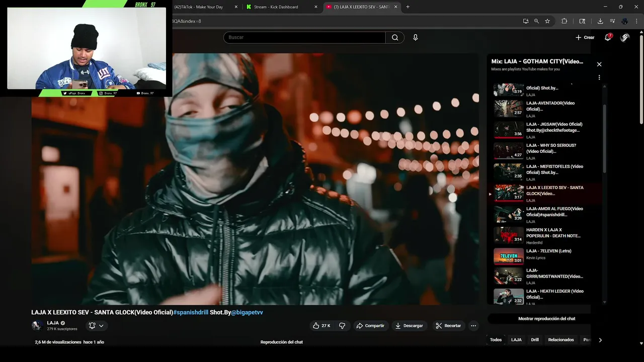
Task: Open the @bigapetvv mention link
Action: 247,312
